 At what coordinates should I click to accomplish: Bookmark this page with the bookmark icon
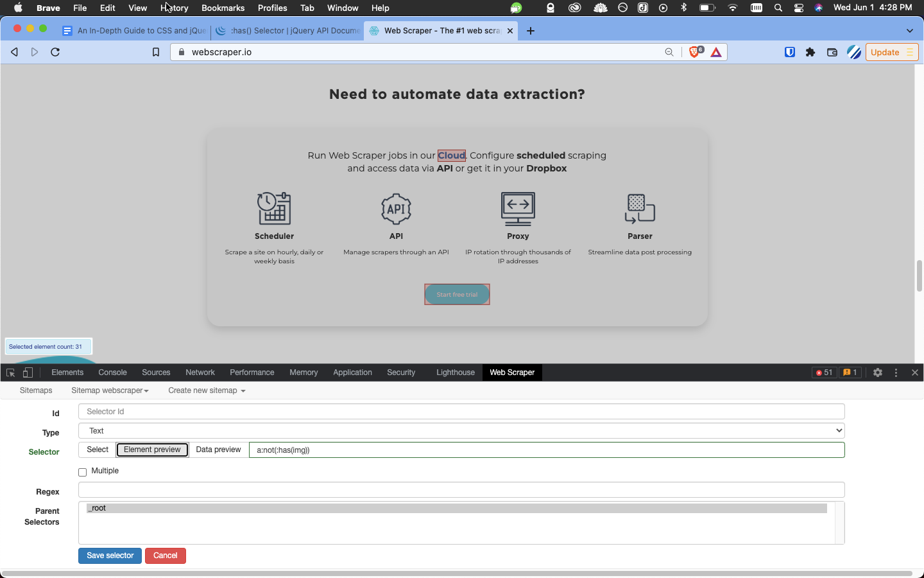[x=155, y=52]
